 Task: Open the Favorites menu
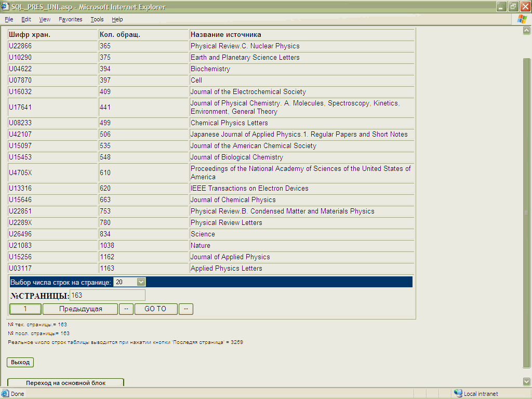click(x=70, y=19)
